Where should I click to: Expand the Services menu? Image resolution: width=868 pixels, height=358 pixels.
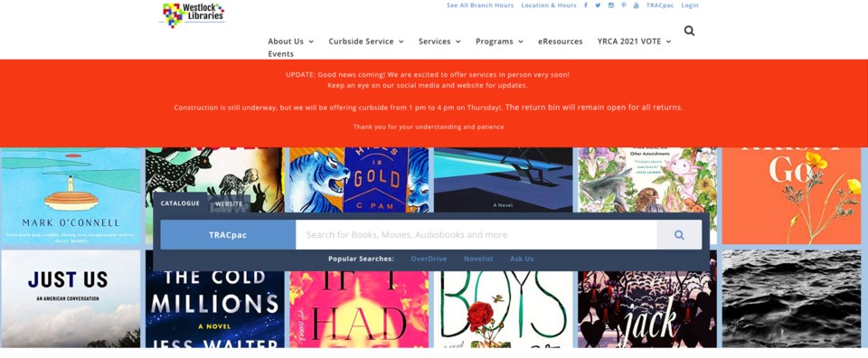coord(439,42)
